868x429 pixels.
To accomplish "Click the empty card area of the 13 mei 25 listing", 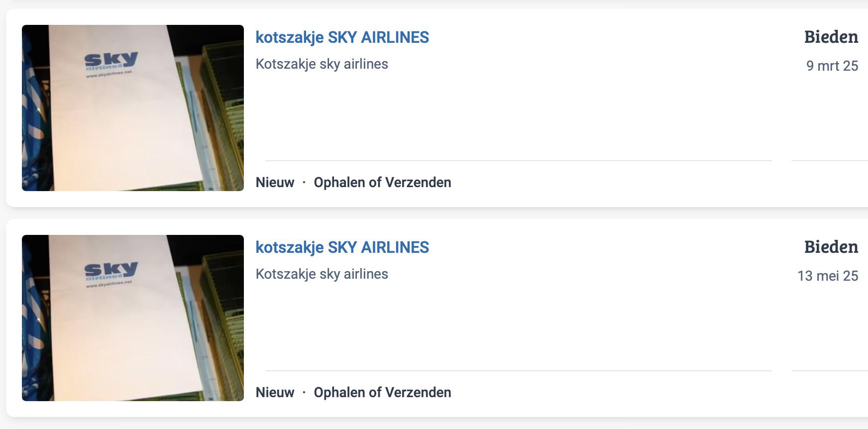I will pos(547,323).
